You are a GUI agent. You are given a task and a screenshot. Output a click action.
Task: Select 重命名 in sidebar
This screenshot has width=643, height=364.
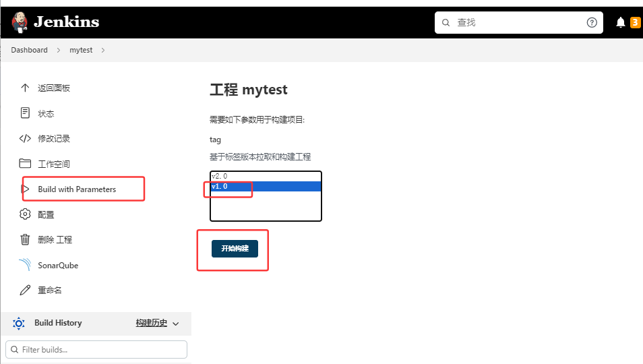(x=50, y=291)
